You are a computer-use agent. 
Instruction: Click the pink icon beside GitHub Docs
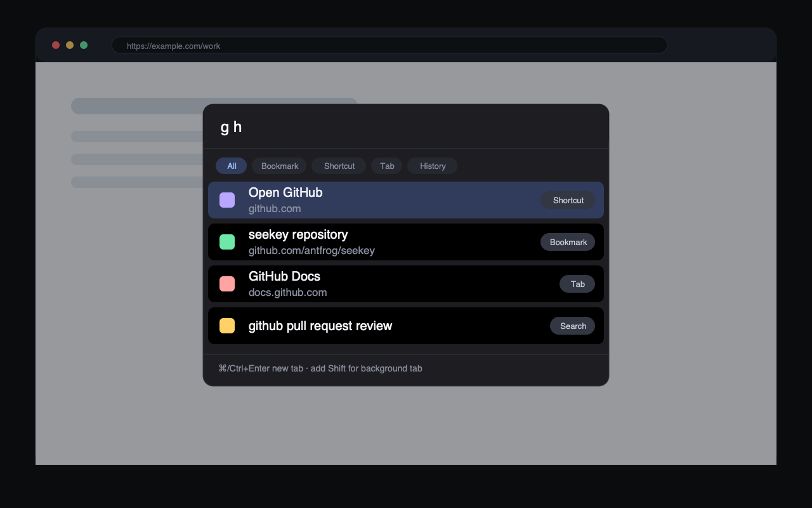(x=227, y=284)
